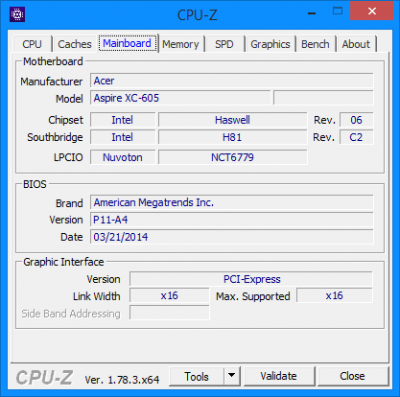This screenshot has width=400, height=397.
Task: Click the Max. Supported x16 value
Action: tap(334, 296)
